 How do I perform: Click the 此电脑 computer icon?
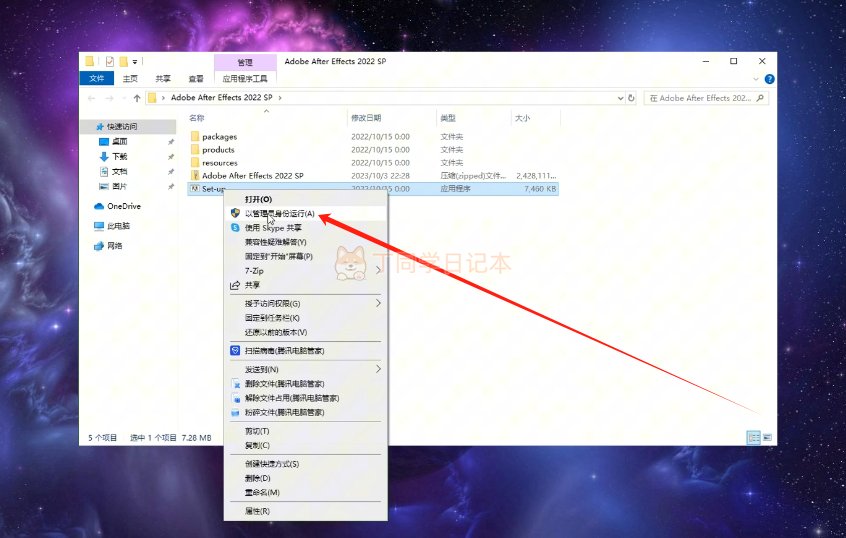[x=99, y=226]
